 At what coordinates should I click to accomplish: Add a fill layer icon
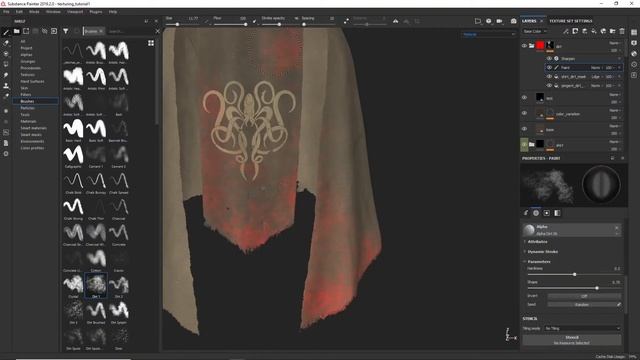(x=594, y=31)
